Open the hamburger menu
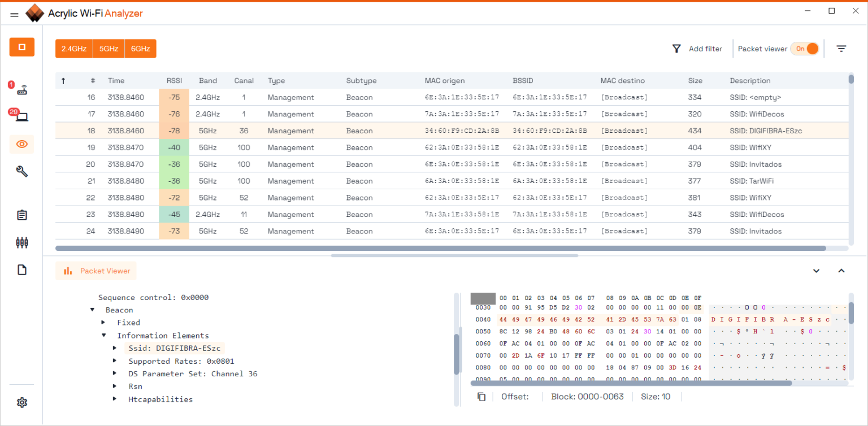Viewport: 868px width, 426px height. [14, 14]
